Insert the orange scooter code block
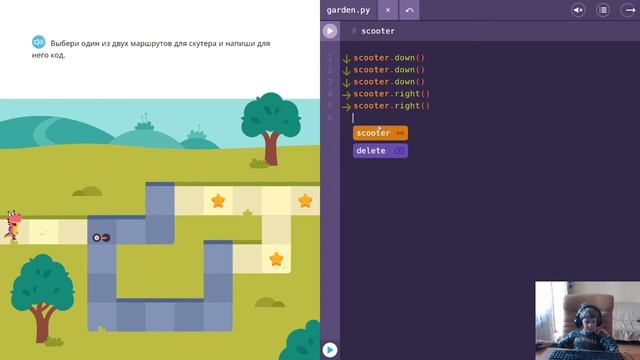640x360 pixels. coord(380,133)
